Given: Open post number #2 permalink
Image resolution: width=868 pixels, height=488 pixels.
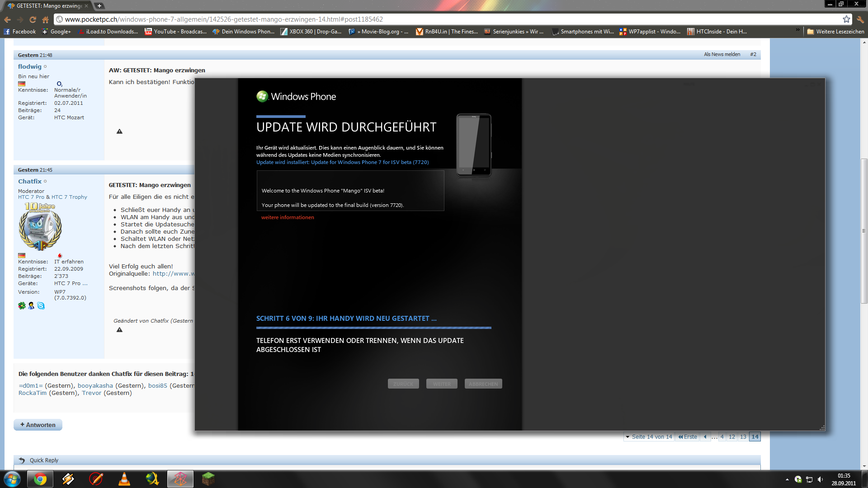Looking at the screenshot, I should (x=753, y=54).
